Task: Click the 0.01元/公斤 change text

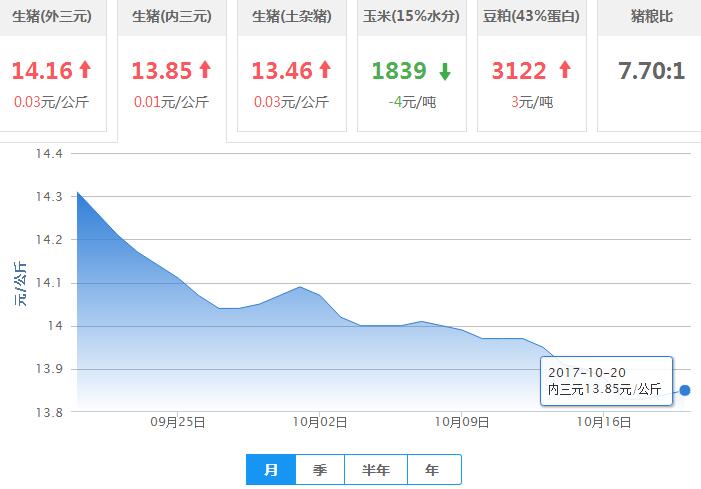Action: click(x=172, y=102)
